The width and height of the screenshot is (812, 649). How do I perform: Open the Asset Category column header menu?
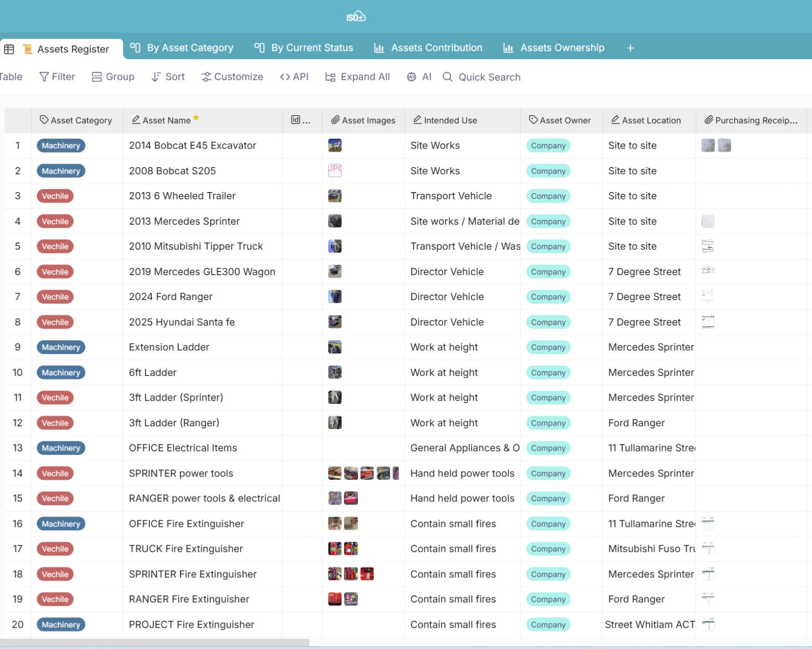coord(76,120)
